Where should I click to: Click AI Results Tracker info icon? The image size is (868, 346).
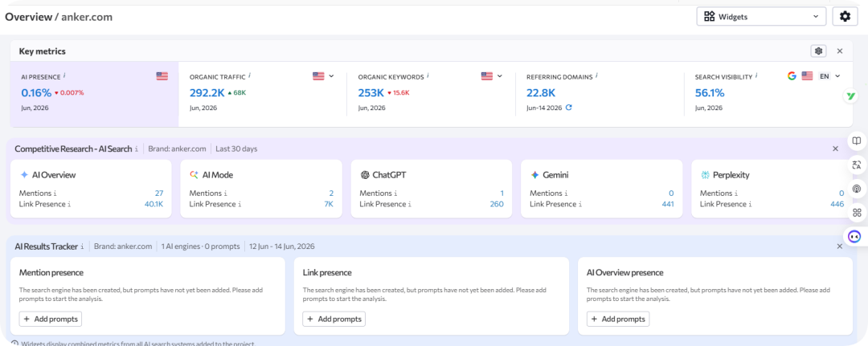click(83, 246)
